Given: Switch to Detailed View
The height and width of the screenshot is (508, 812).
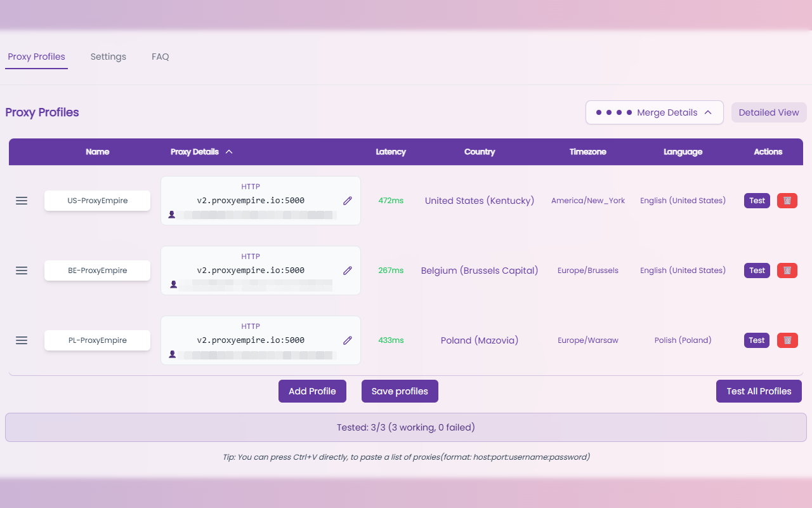Looking at the screenshot, I should (769, 112).
